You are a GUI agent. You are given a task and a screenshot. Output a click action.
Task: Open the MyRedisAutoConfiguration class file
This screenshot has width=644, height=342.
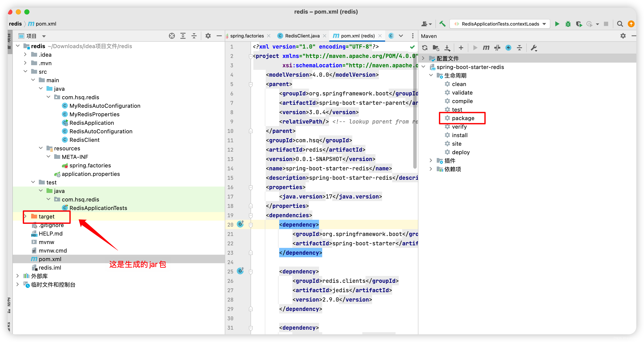click(105, 106)
